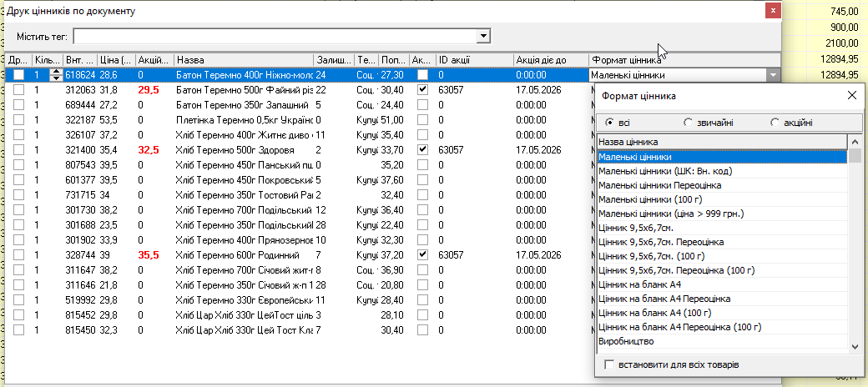Select the 'всі' radio button
Viewport: 868px width, 387px height.
click(609, 122)
